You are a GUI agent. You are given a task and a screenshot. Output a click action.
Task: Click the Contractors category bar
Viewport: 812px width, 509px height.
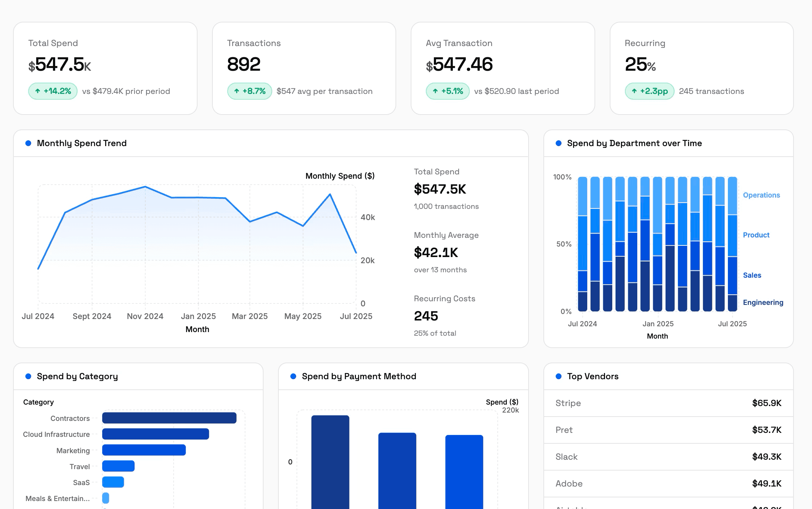click(169, 418)
